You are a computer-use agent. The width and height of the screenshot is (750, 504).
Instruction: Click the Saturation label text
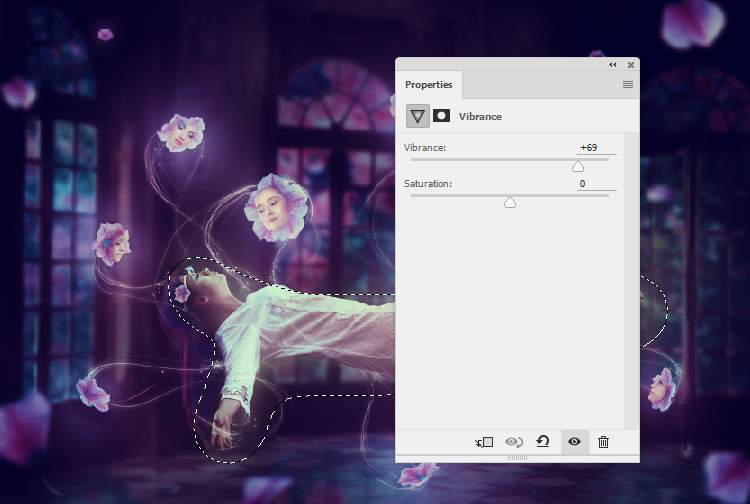pyautogui.click(x=428, y=184)
